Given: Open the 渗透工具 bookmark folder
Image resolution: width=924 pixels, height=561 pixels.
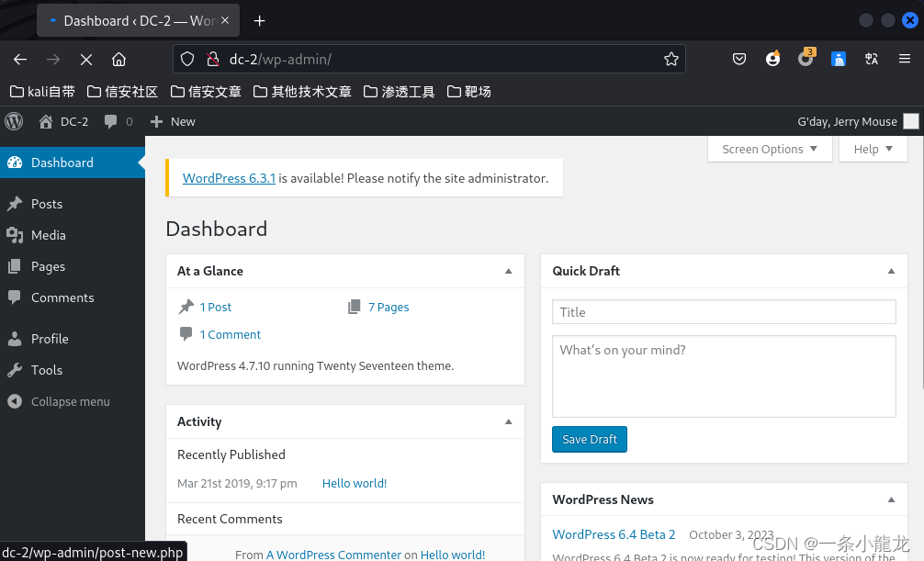Looking at the screenshot, I should tap(399, 91).
